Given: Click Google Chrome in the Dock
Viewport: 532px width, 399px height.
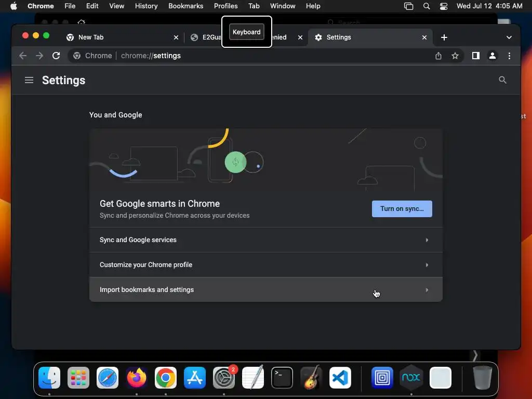Looking at the screenshot, I should coord(166,378).
